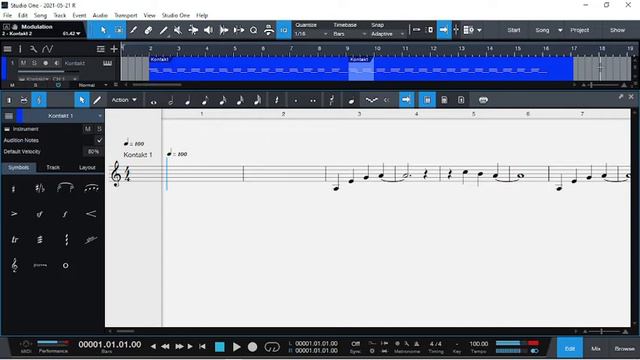The image size is (640, 360).
Task: Go to the Start page
Action: (513, 30)
